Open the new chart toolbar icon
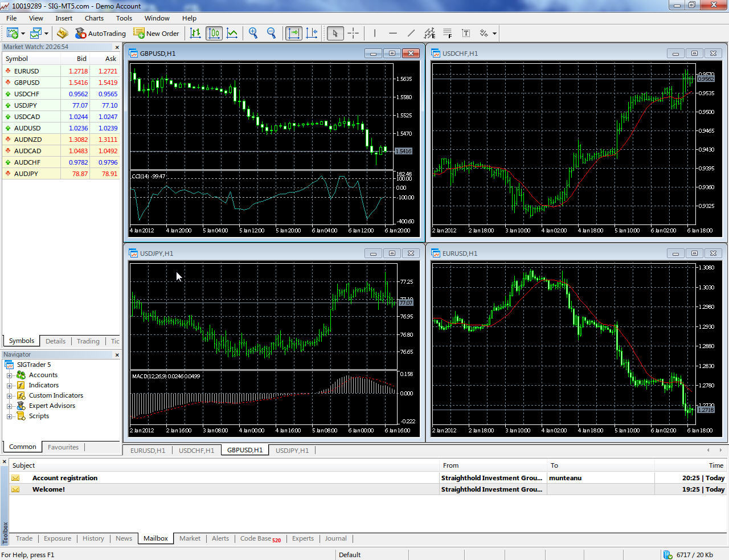The image size is (729, 560). 13,33
